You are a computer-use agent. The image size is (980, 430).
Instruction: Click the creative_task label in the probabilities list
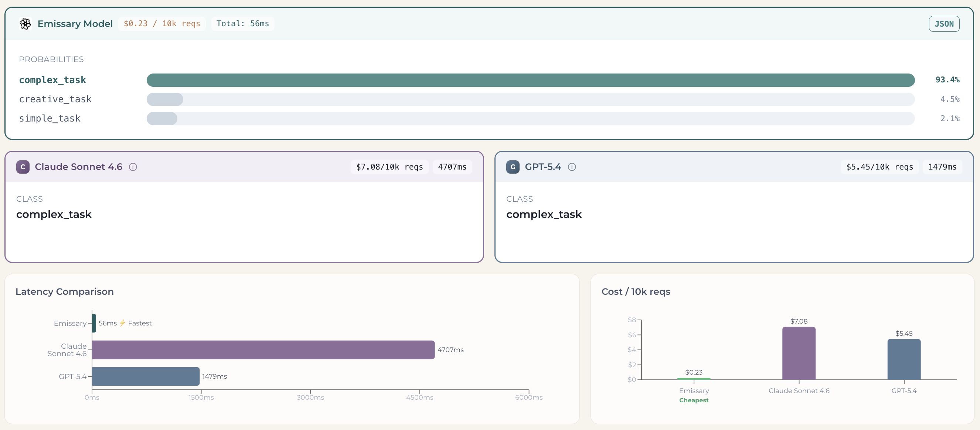click(x=55, y=100)
